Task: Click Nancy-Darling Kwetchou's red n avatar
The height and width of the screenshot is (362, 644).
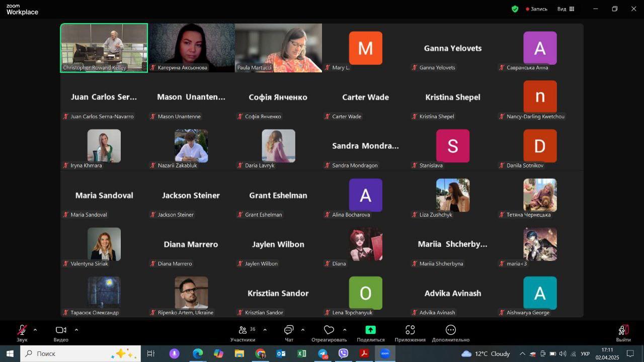Action: pos(540,97)
